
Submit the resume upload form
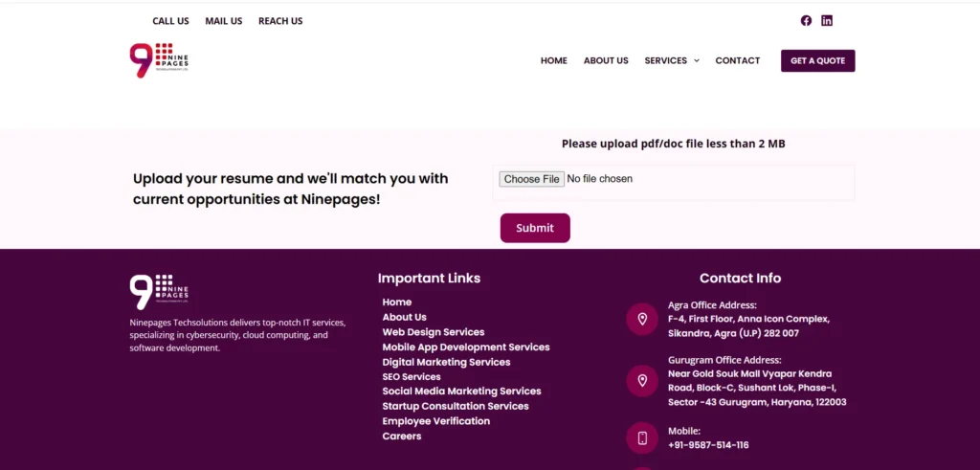pos(535,228)
